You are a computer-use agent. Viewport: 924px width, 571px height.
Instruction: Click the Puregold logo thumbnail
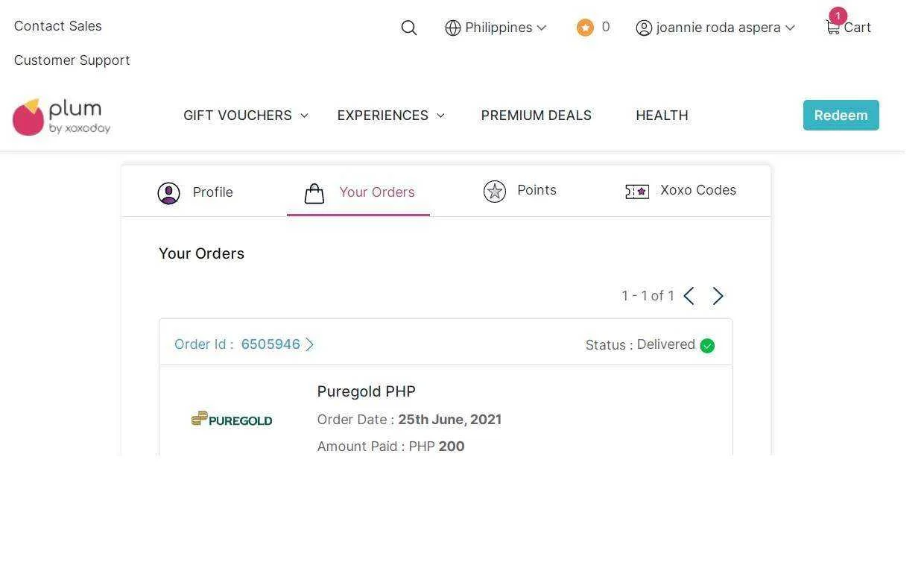[x=232, y=420]
